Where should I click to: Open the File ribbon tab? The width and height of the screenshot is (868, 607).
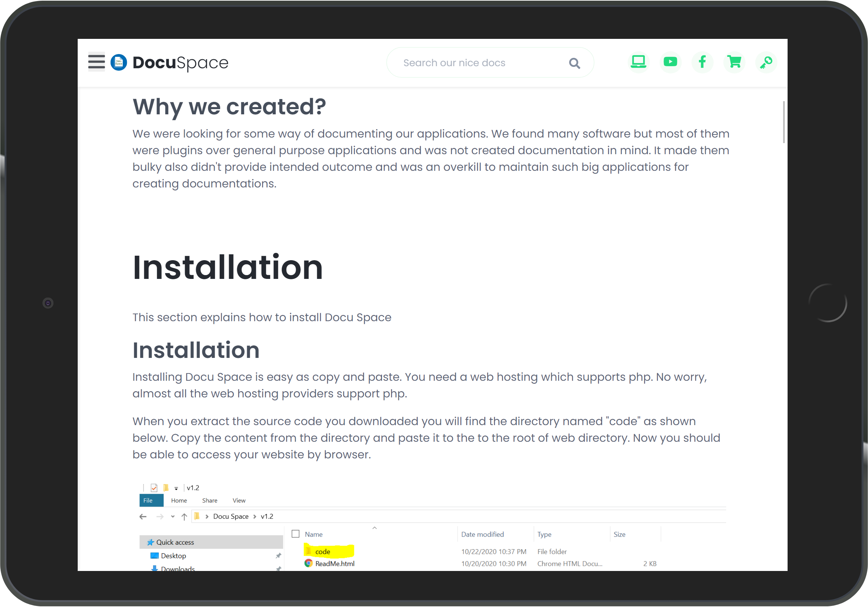point(151,500)
